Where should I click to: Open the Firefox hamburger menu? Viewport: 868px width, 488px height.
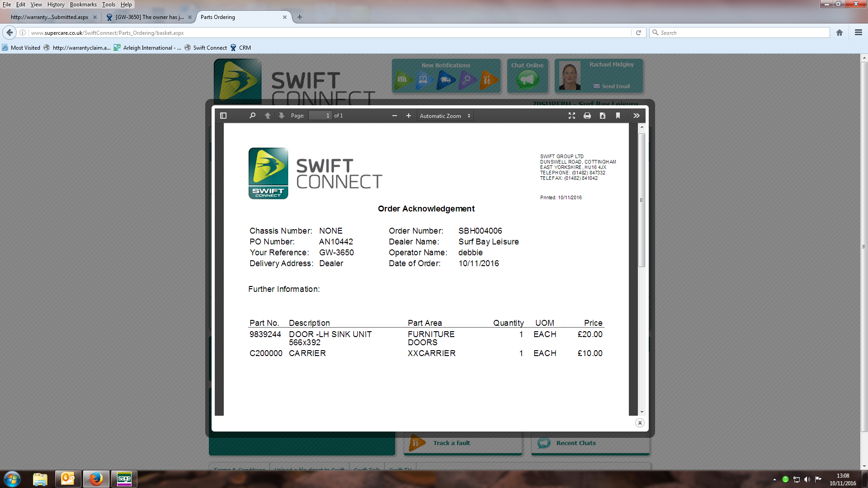click(859, 33)
